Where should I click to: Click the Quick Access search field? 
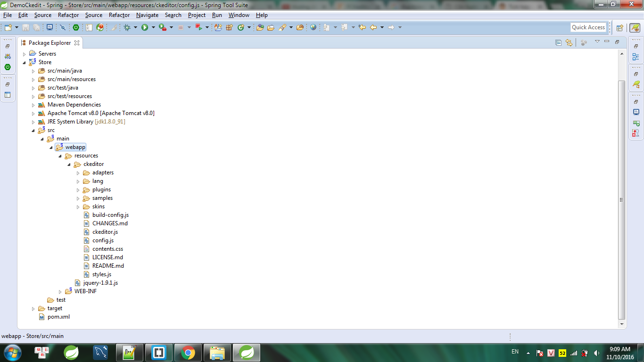point(588,27)
